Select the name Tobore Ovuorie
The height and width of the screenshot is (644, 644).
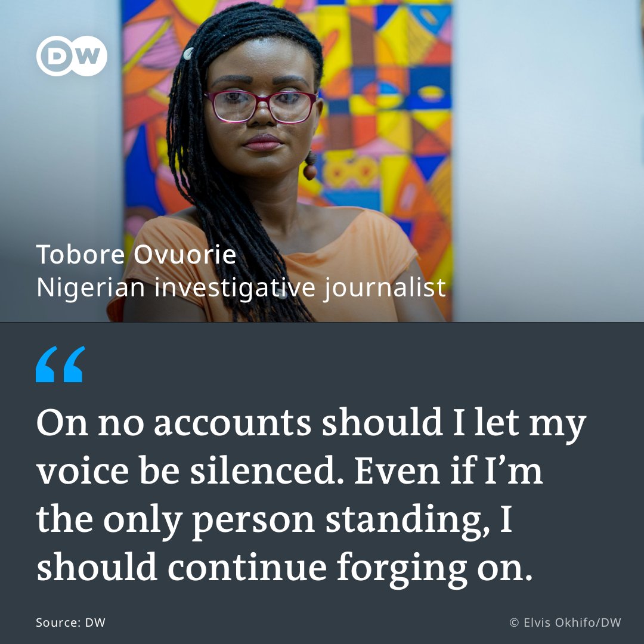137,255
